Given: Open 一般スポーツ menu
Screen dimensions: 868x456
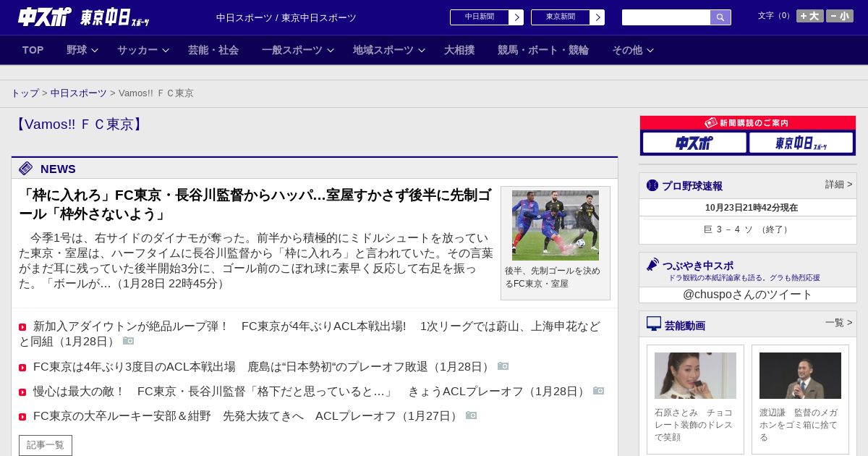Looking at the screenshot, I should pyautogui.click(x=292, y=50).
